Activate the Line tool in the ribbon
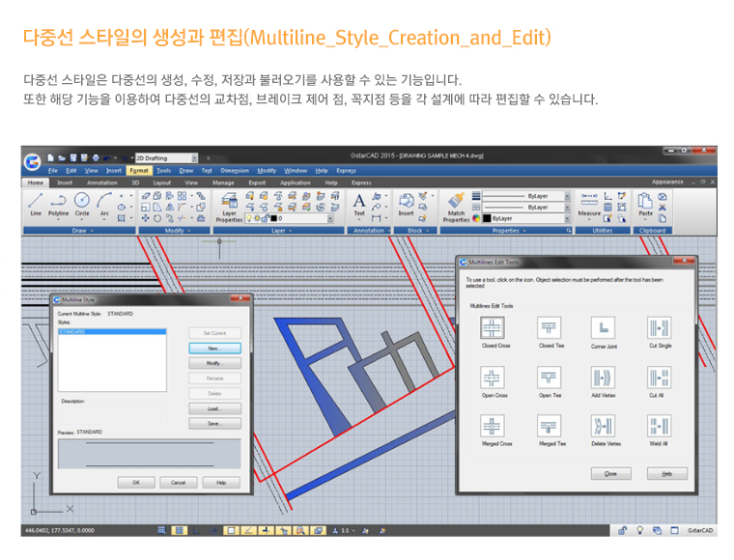 pyautogui.click(x=36, y=201)
